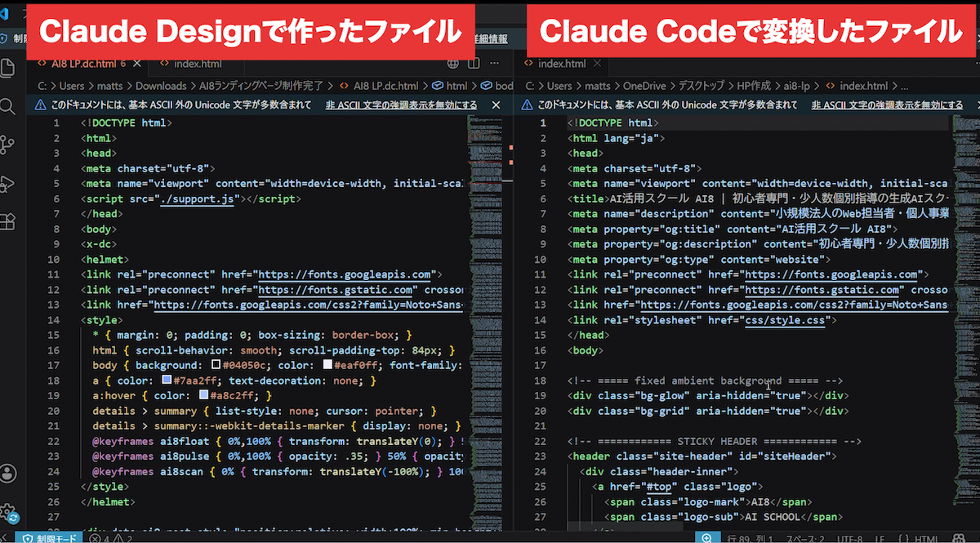Click matts in left breadcrumb path

110,85
